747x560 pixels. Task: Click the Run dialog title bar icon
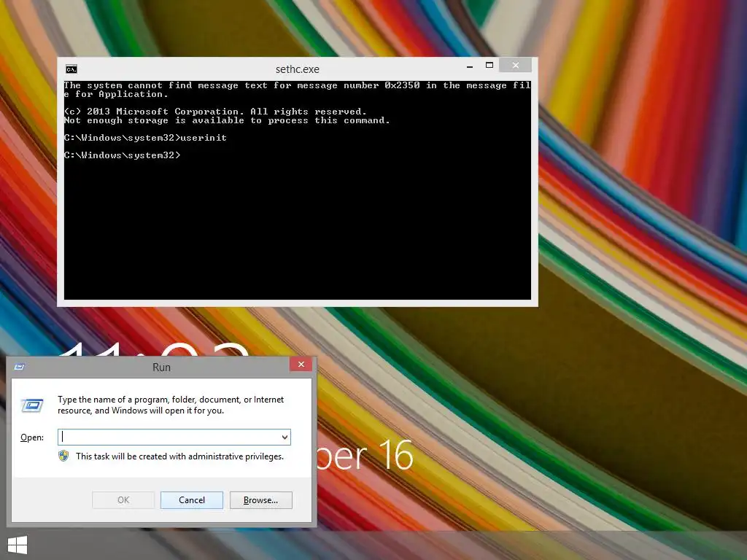pos(20,366)
